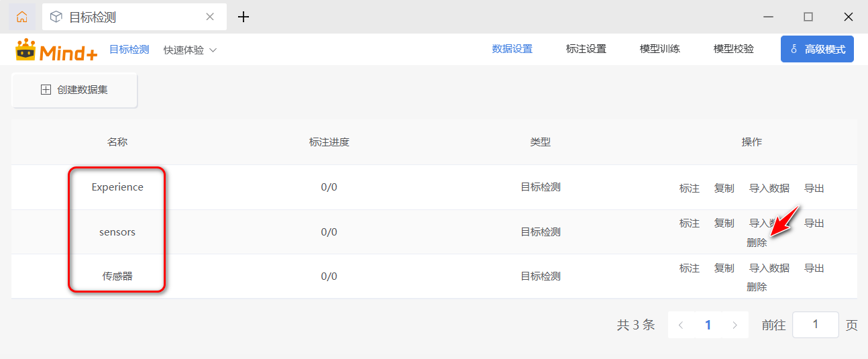
Task: Enable 高级模式 button
Action: (817, 49)
